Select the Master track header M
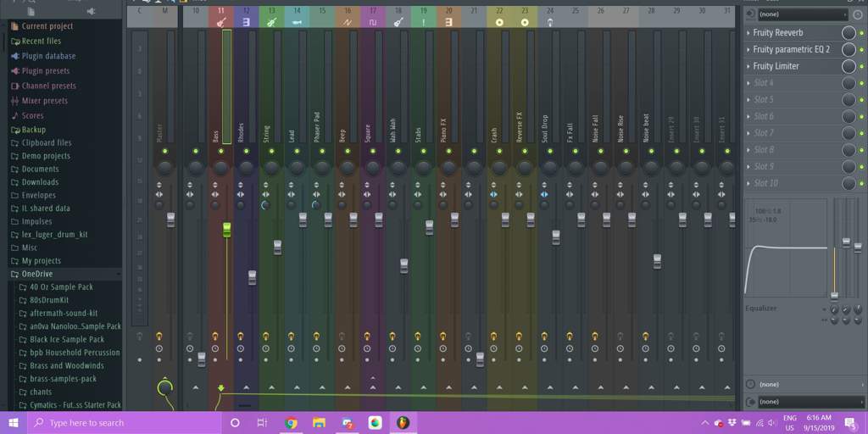The image size is (868, 434). point(164,17)
